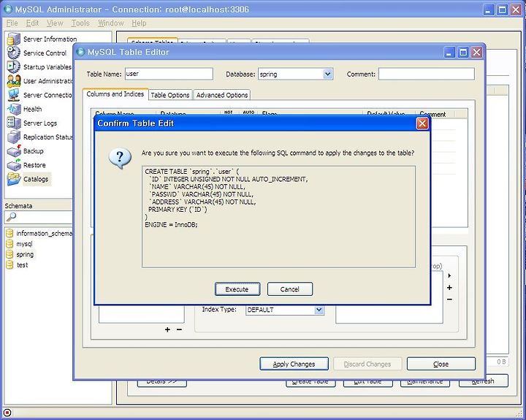Click the status bar red stop icon
This screenshot has width=526, height=420.
click(7, 413)
